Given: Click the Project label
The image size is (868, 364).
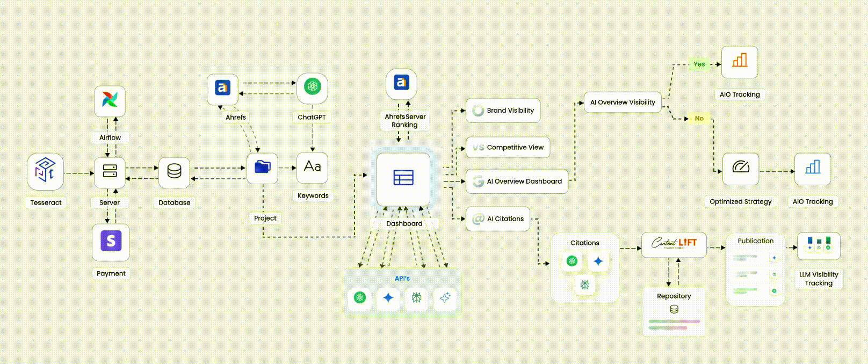Looking at the screenshot, I should click(265, 218).
